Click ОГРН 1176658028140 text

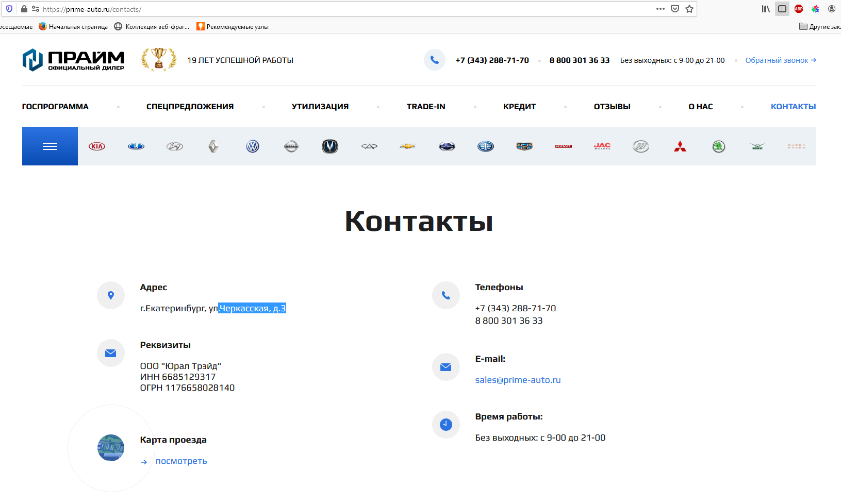coord(188,388)
